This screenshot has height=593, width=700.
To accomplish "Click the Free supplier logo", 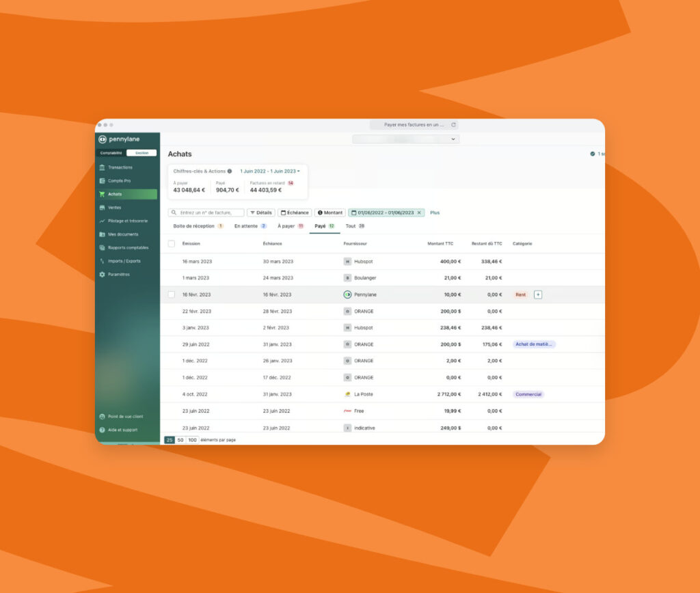I will 347,411.
